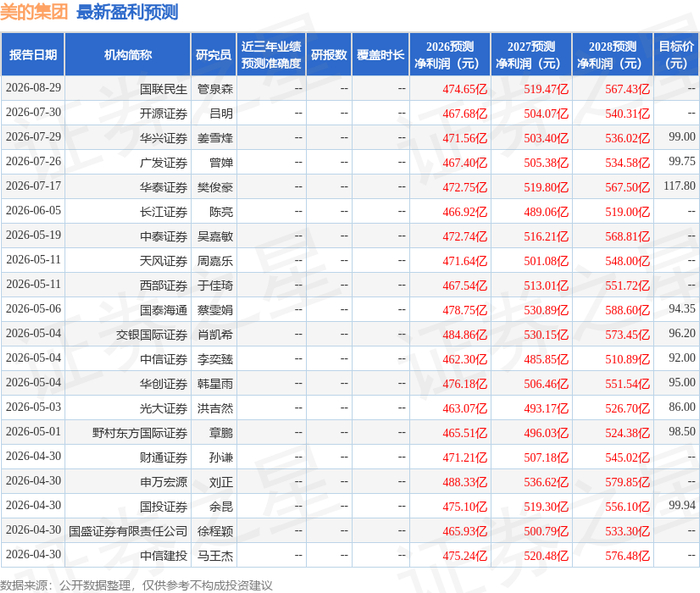Viewport: 700px width, 593px height.
Task: Click value 488.33亿
Action: coord(465,482)
